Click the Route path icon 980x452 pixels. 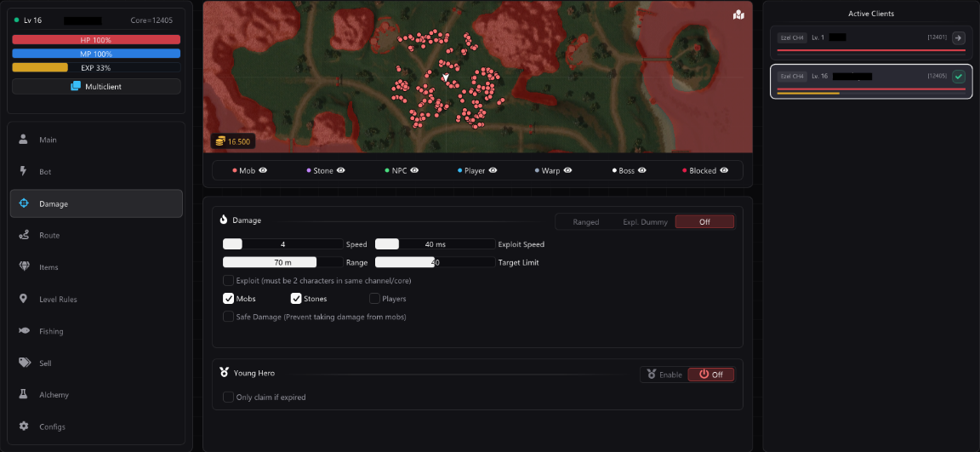coord(24,235)
